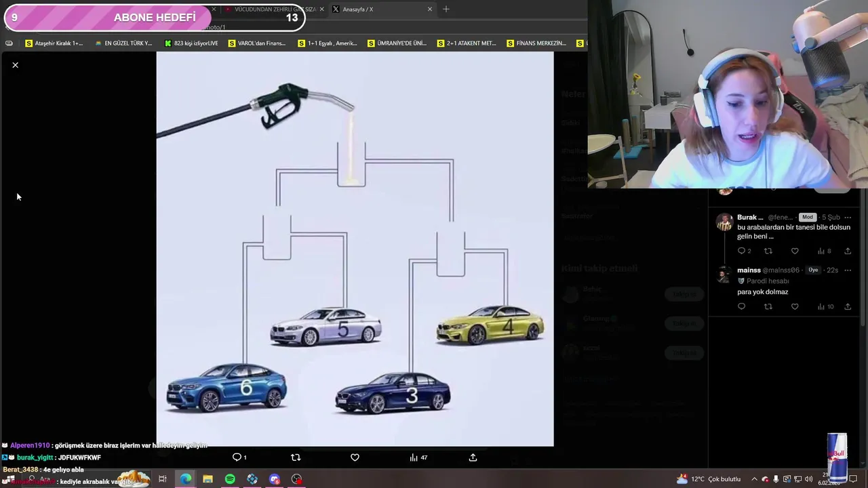Open mainss profile avatar

click(725, 274)
